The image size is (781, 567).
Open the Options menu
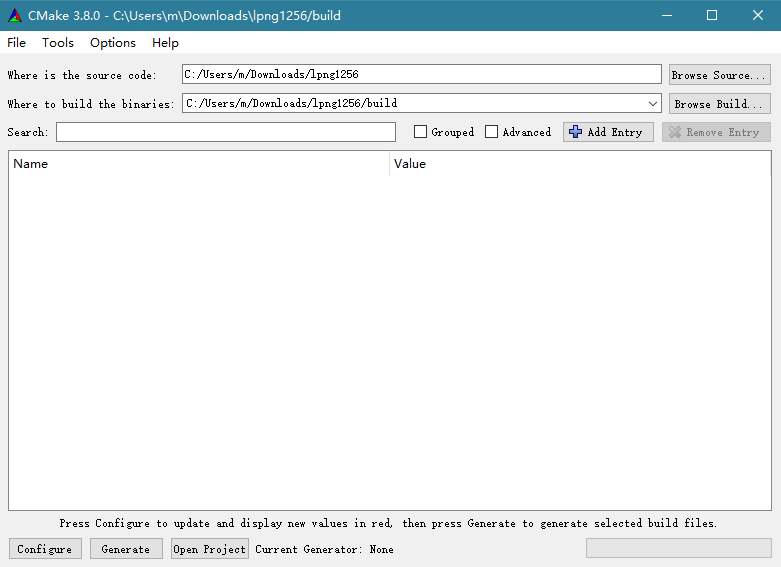pyautogui.click(x=113, y=42)
